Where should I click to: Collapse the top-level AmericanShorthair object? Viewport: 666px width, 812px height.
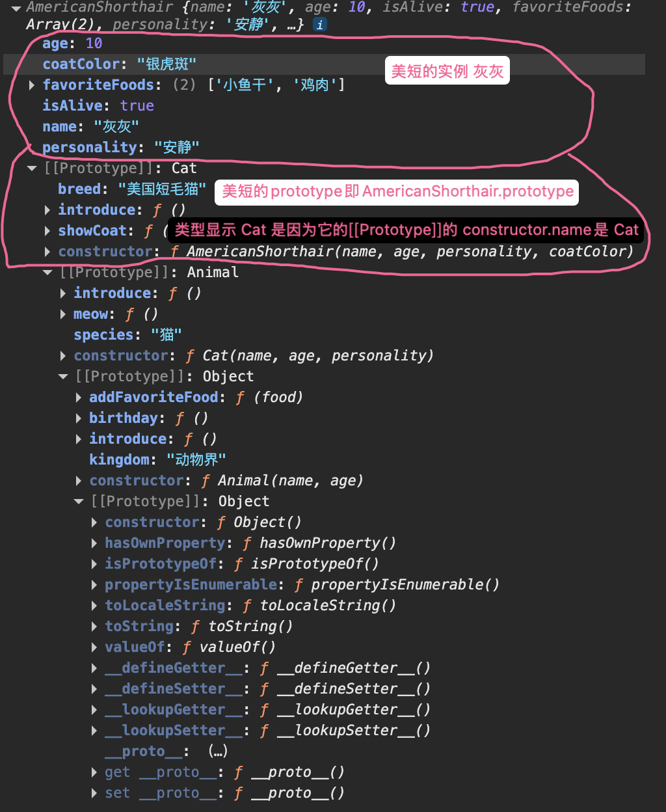pos(16,8)
